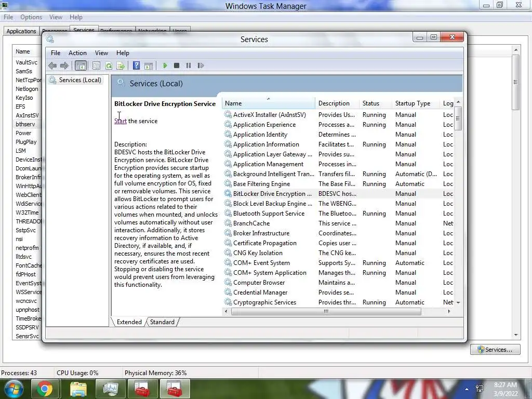This screenshot has width=532, height=399.
Task: Select the BranchCache service row
Action: (x=338, y=223)
